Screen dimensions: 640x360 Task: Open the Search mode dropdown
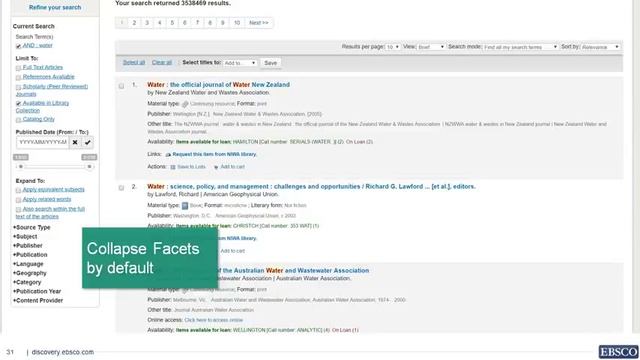tap(520, 47)
